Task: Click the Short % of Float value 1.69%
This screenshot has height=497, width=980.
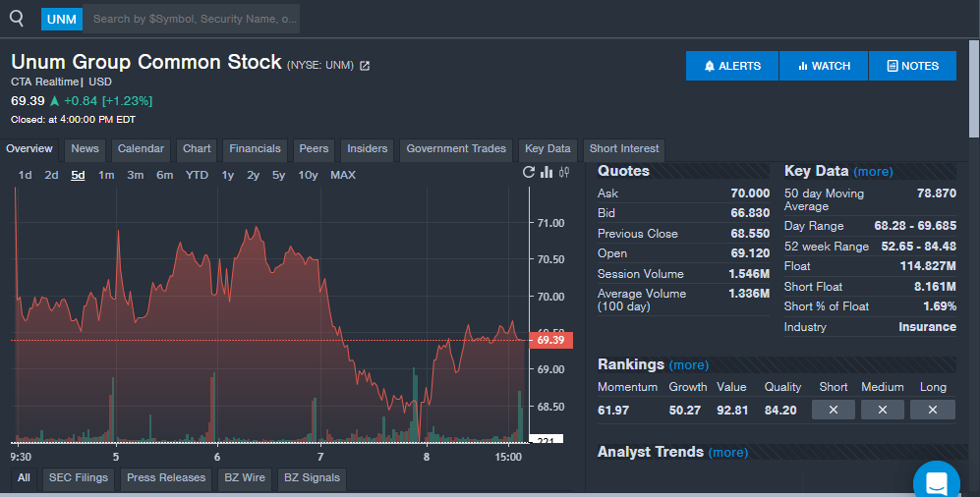Action: point(940,305)
